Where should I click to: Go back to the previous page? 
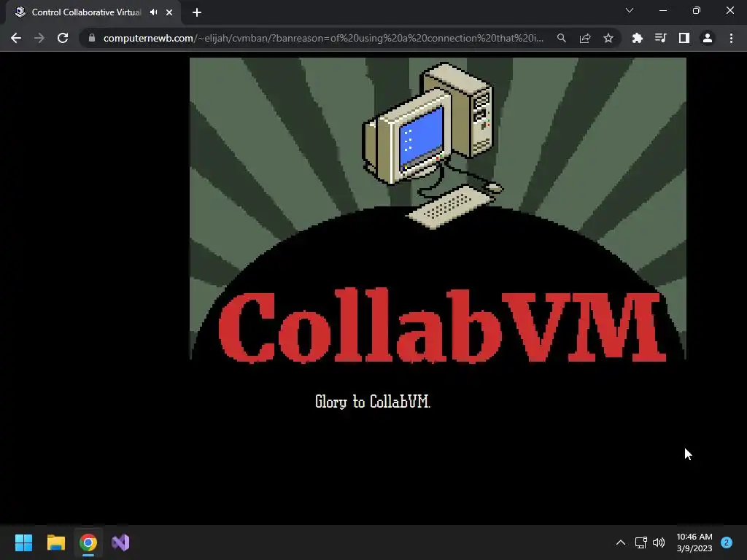coord(16,38)
